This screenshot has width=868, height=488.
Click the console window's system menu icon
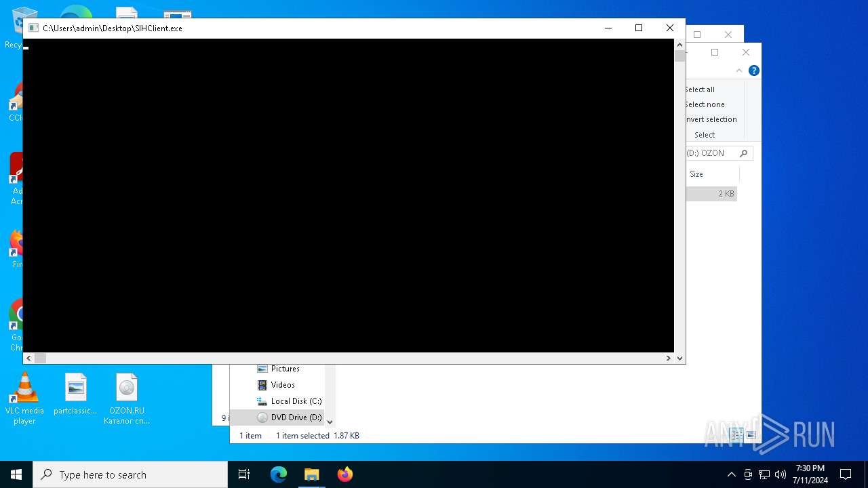tap(33, 28)
